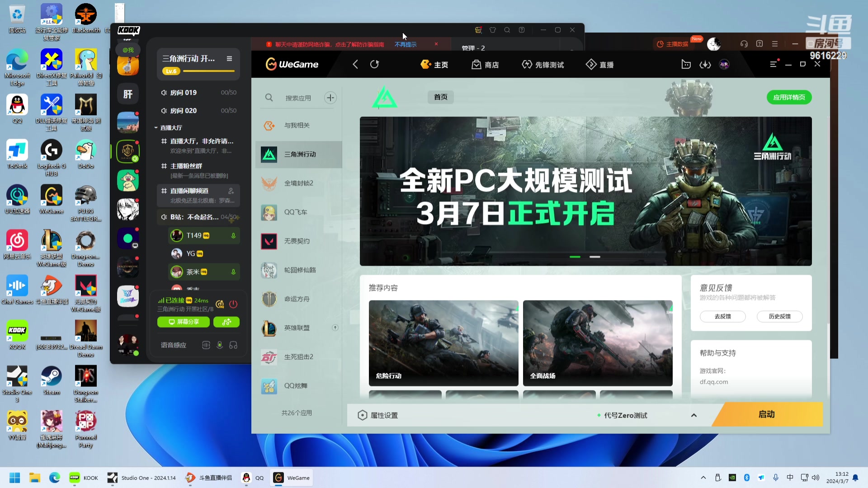Invite member to 直播闲聊频道

[x=231, y=191]
